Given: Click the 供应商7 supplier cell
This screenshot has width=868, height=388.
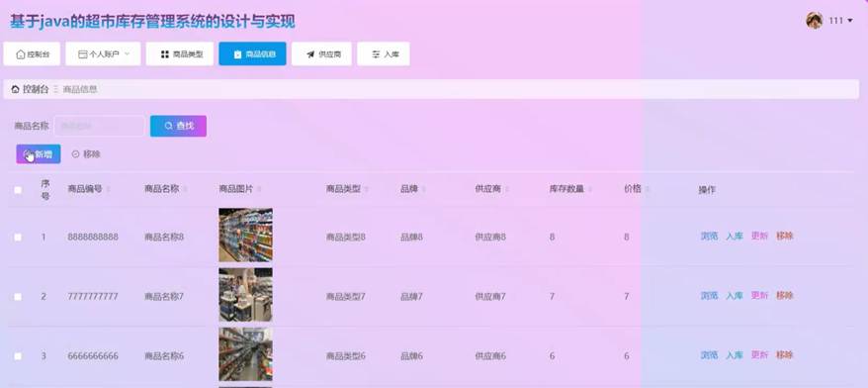Looking at the screenshot, I should pos(490,297).
